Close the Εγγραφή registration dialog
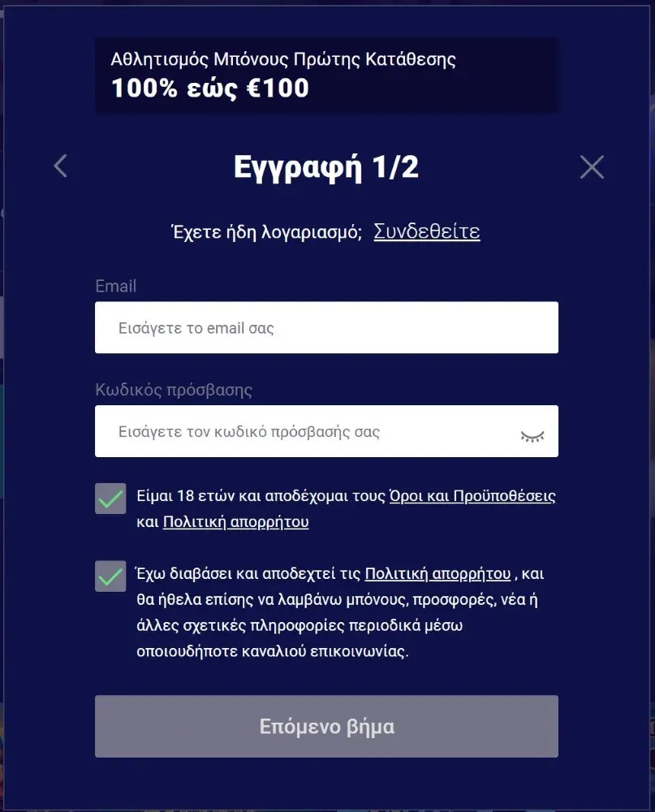 [592, 167]
